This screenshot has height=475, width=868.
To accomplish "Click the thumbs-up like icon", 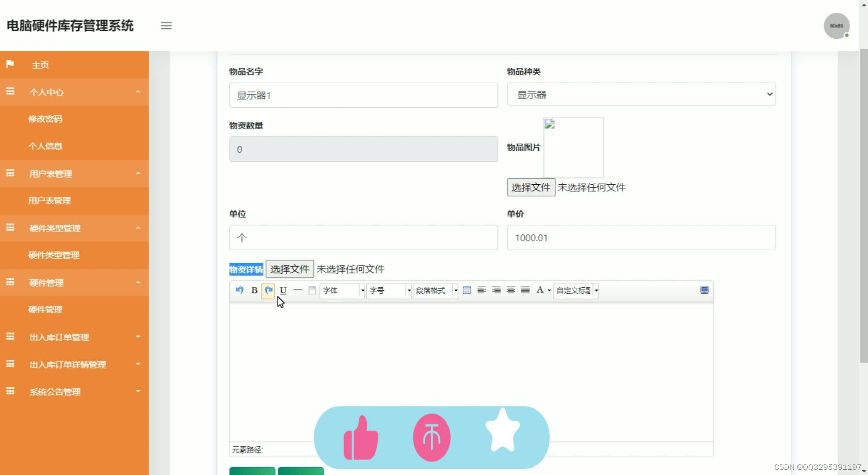I will pos(361,438).
